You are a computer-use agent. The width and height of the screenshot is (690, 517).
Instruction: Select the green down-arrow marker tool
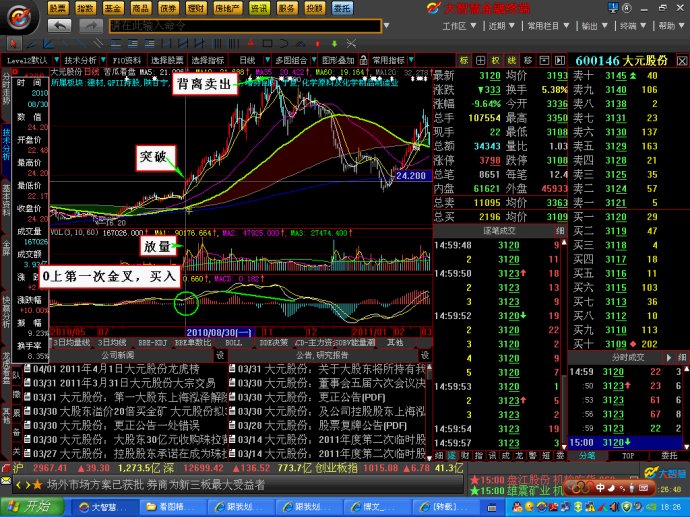(x=334, y=44)
